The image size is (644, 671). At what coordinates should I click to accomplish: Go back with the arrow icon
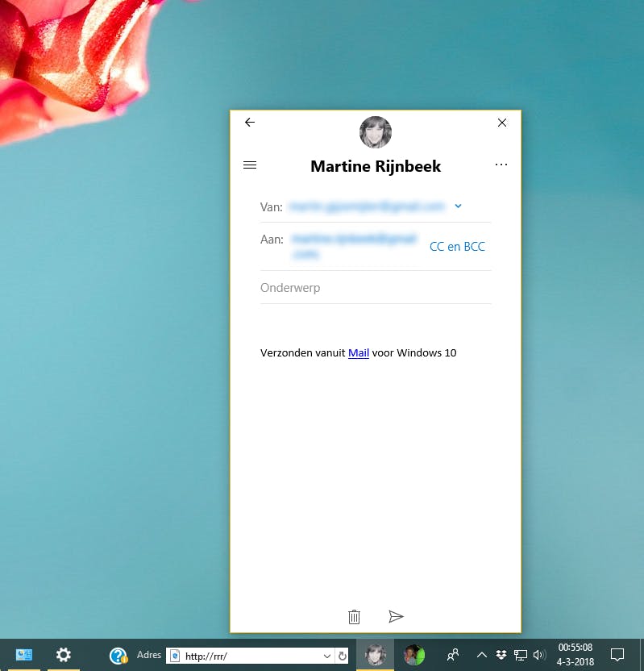250,123
